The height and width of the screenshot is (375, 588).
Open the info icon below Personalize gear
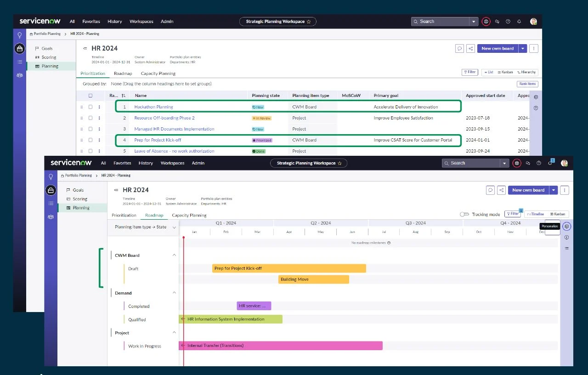[567, 238]
